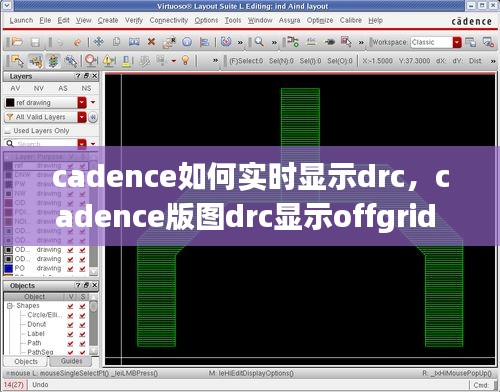Open the All Valid Layers filter dropdown
This screenshot has width=500, height=392.
[82, 117]
